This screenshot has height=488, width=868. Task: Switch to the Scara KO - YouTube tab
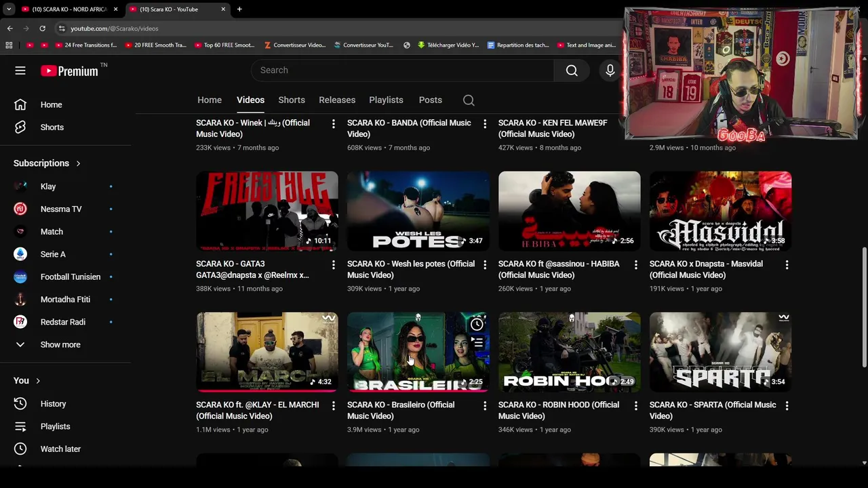(x=178, y=9)
